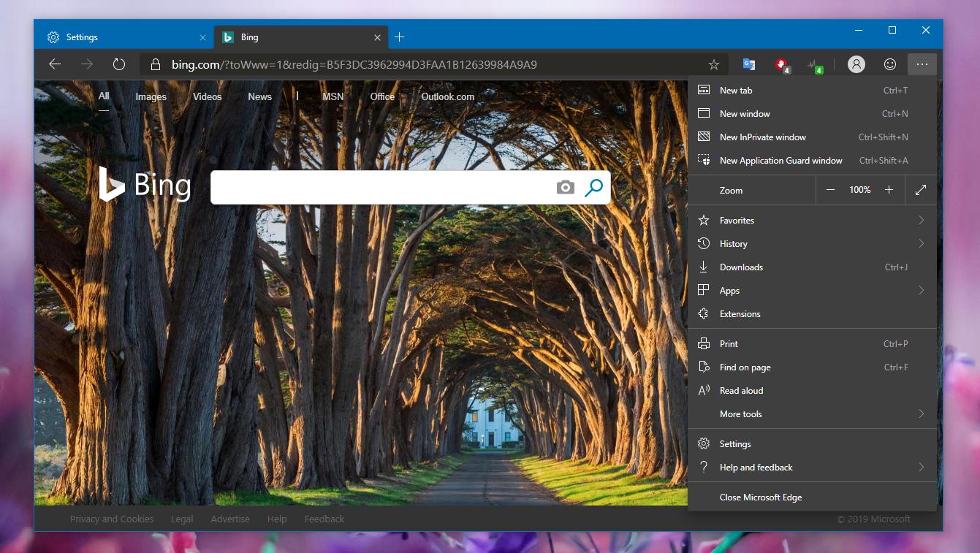Screen dimensions: 980x553
Task: Refresh the page with the reload icon
Action: (x=118, y=64)
